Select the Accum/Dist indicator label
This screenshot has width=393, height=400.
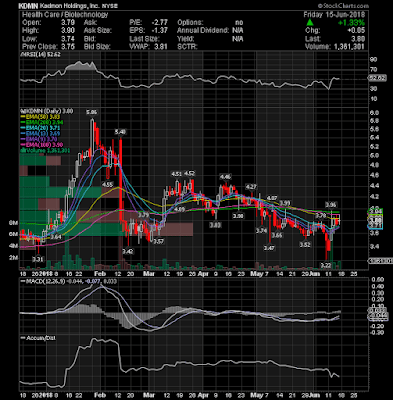[x=38, y=338]
